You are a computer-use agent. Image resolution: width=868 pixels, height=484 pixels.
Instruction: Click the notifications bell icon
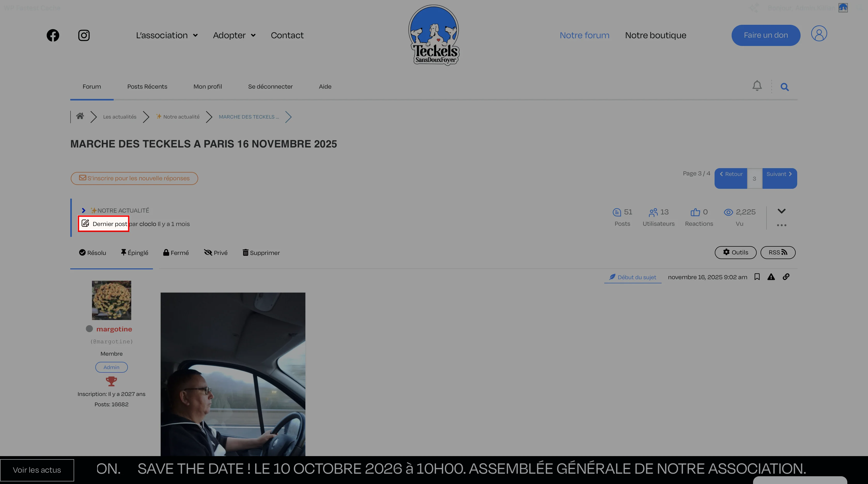(x=757, y=86)
